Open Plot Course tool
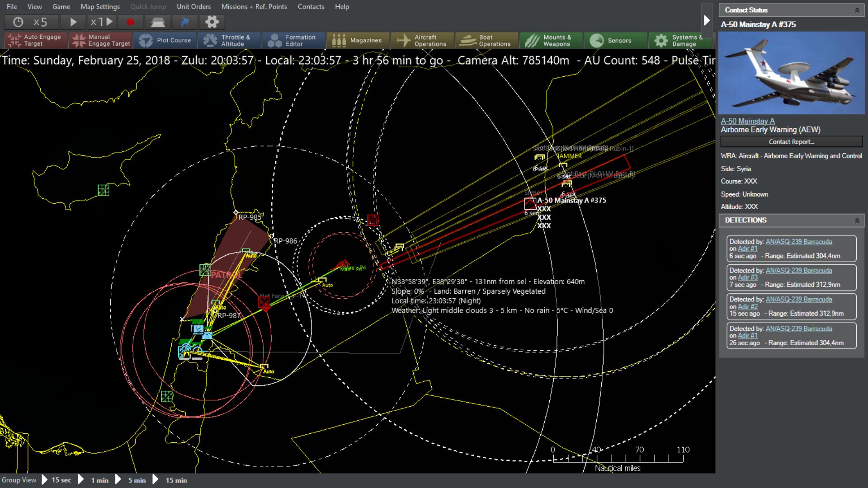Image resolution: width=868 pixels, height=488 pixels. tap(165, 40)
